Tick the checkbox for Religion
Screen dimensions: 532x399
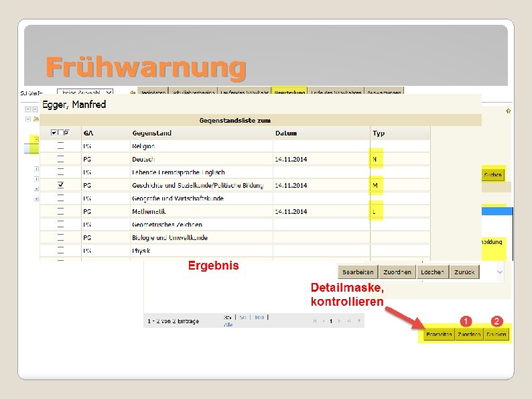pos(60,146)
